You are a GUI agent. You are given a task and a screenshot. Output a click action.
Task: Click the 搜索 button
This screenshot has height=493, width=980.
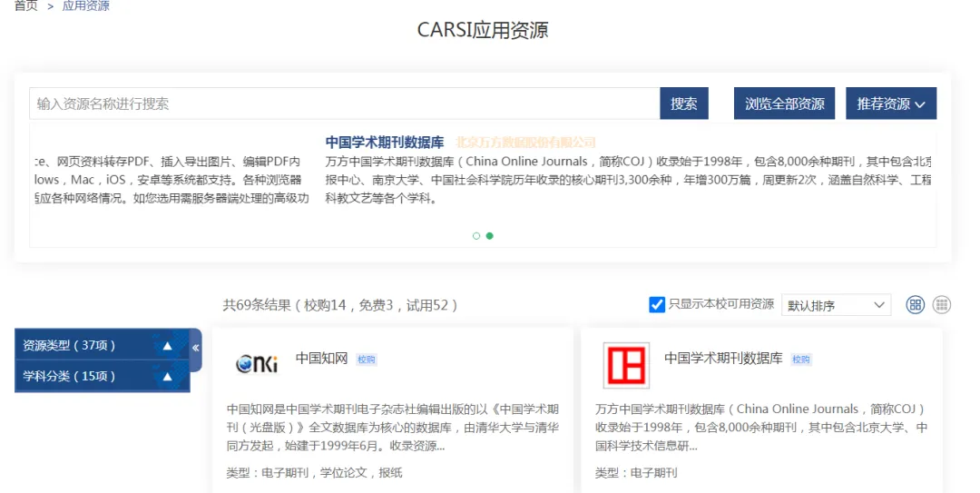683,104
